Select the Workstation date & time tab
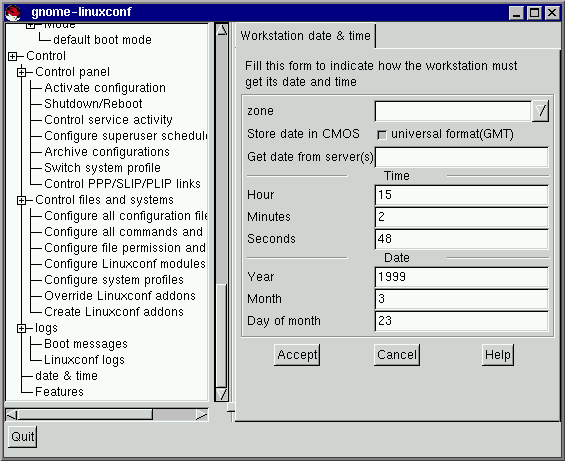565x461 pixels. 305,36
